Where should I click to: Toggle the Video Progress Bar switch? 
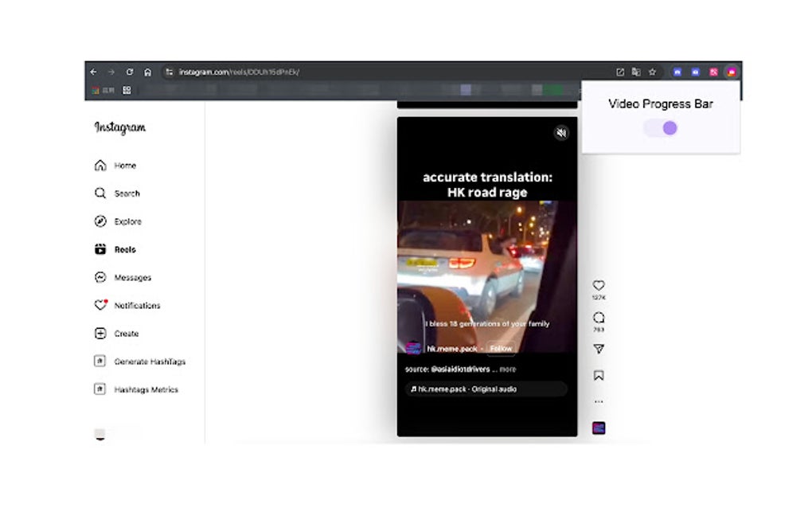(660, 127)
